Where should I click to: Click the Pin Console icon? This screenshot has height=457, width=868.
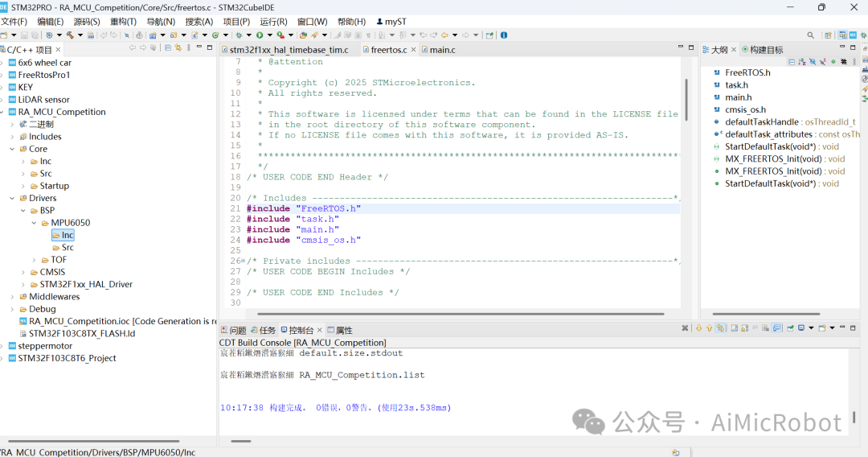pos(791,328)
